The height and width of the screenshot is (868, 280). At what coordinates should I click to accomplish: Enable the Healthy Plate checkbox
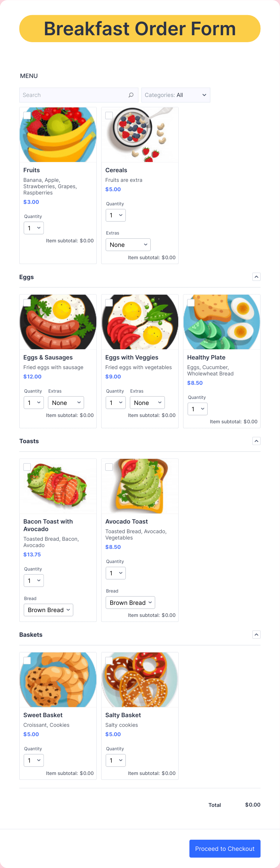click(x=191, y=302)
